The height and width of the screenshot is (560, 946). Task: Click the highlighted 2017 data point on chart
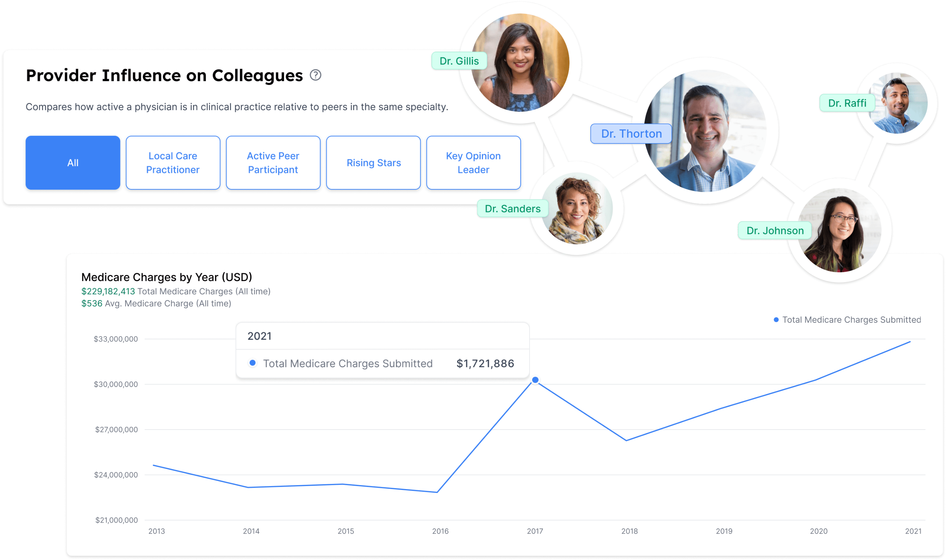pos(535,380)
